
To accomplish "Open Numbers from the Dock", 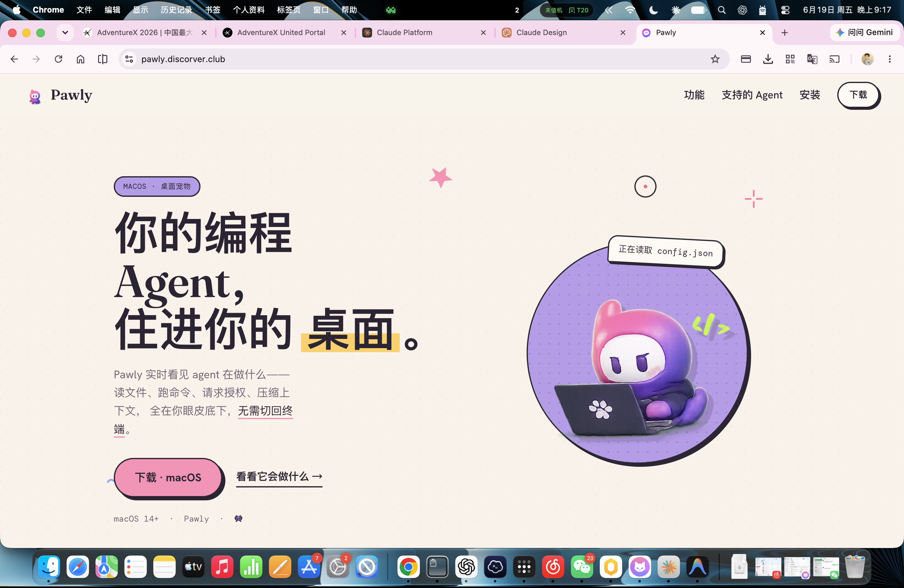I will (x=251, y=567).
